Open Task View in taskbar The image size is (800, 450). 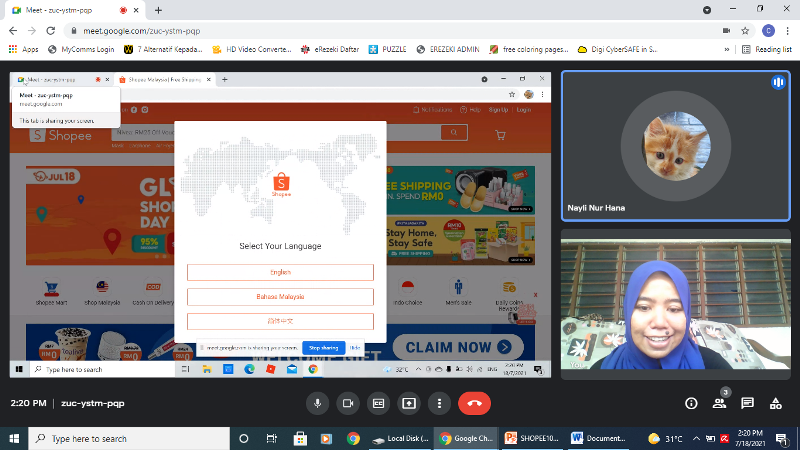[271, 438]
